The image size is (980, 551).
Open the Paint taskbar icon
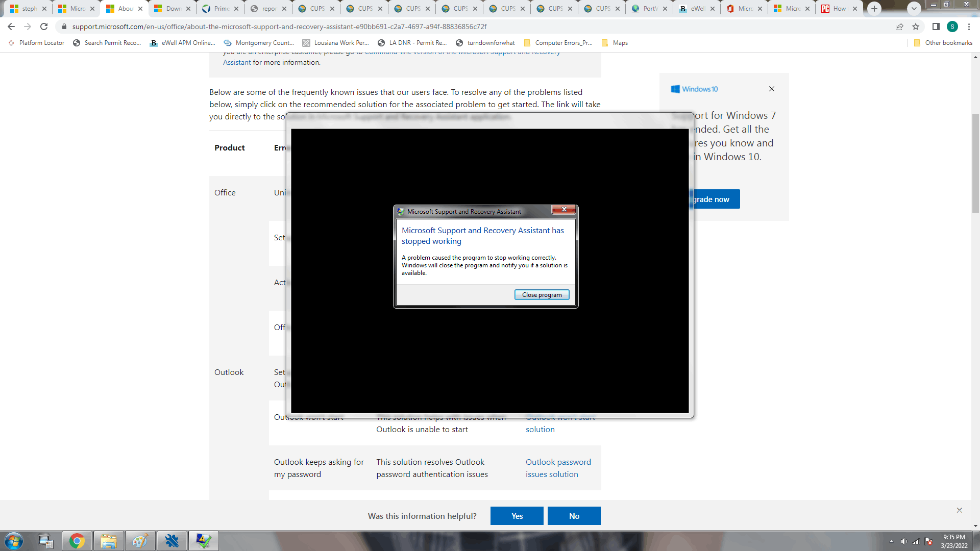click(x=140, y=541)
